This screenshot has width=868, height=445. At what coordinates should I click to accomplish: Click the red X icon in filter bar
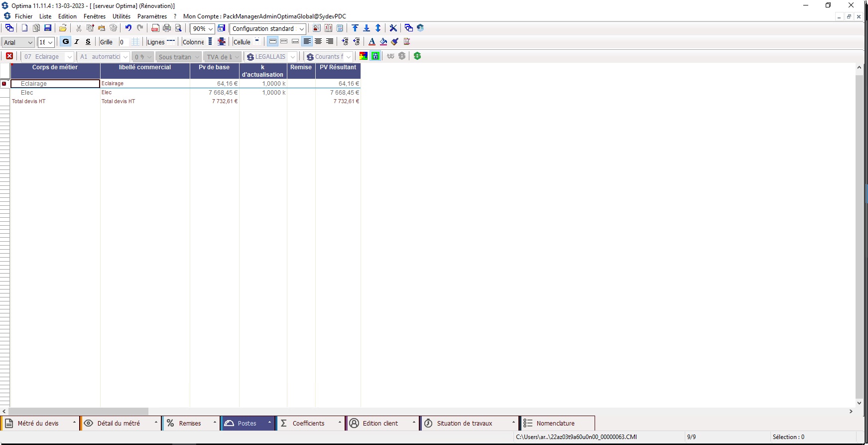click(x=9, y=56)
